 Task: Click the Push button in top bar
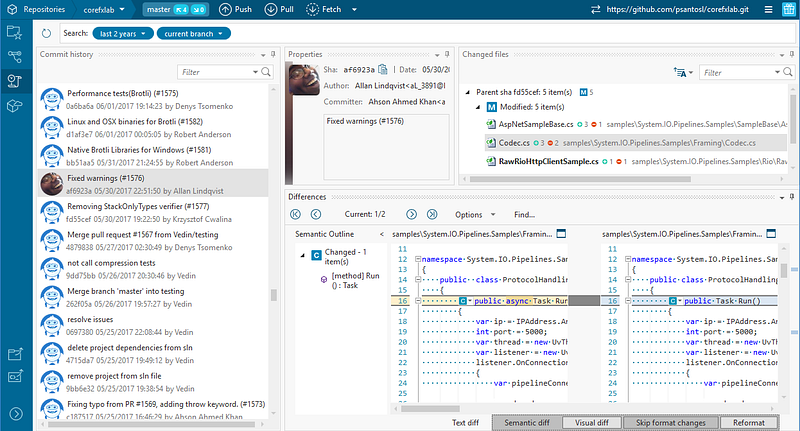[x=237, y=11]
